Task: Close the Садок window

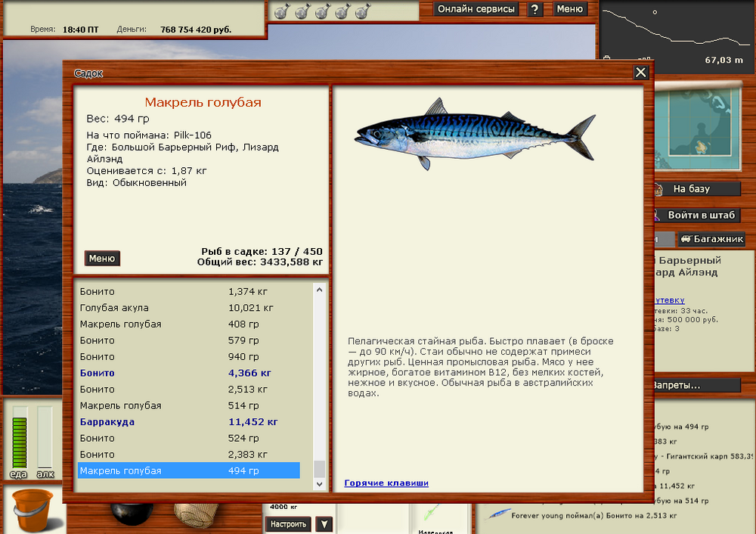Action: coord(640,72)
